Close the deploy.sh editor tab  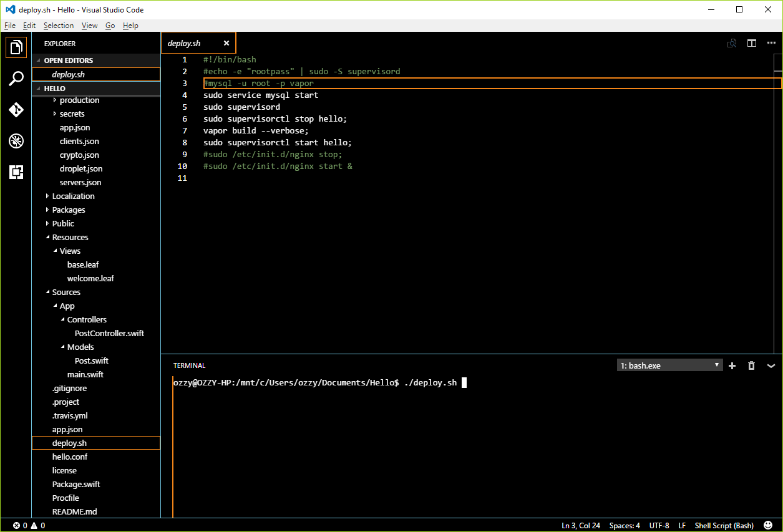226,43
